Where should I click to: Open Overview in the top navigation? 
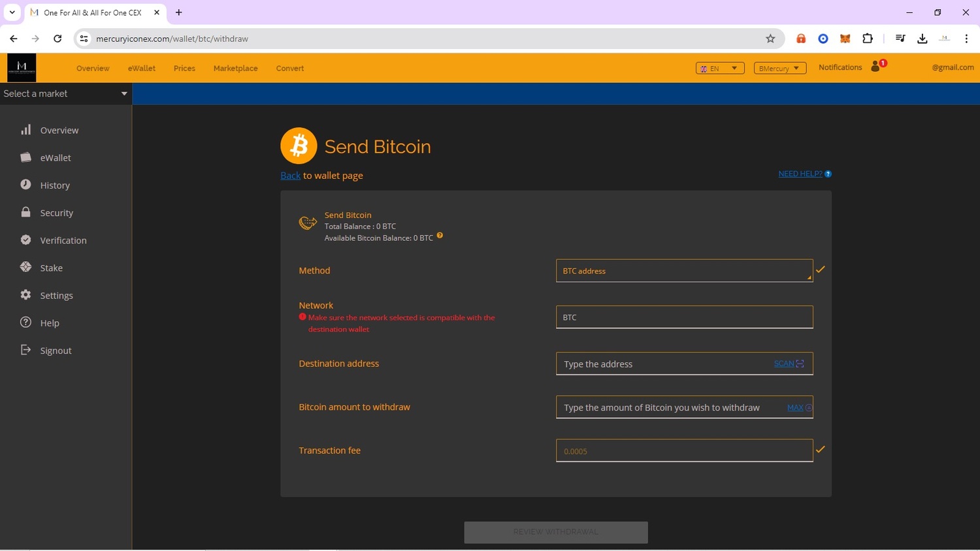click(93, 68)
